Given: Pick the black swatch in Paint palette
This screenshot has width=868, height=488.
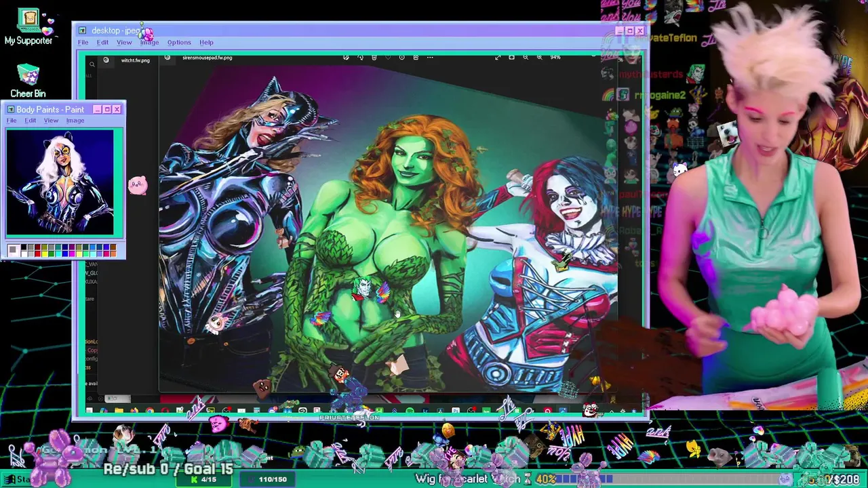Looking at the screenshot, I should pyautogui.click(x=24, y=248).
